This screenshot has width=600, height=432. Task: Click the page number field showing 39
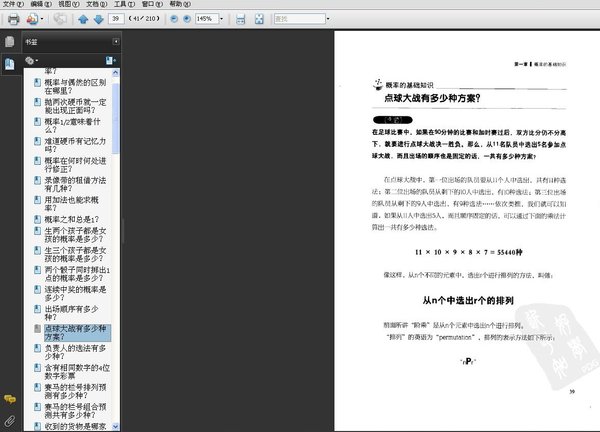click(x=116, y=18)
